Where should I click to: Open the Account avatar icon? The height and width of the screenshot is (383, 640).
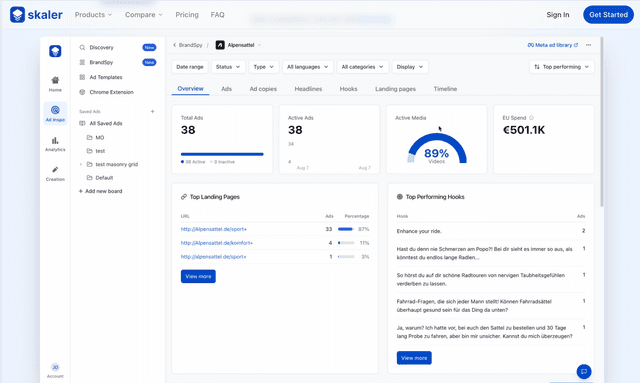55,367
